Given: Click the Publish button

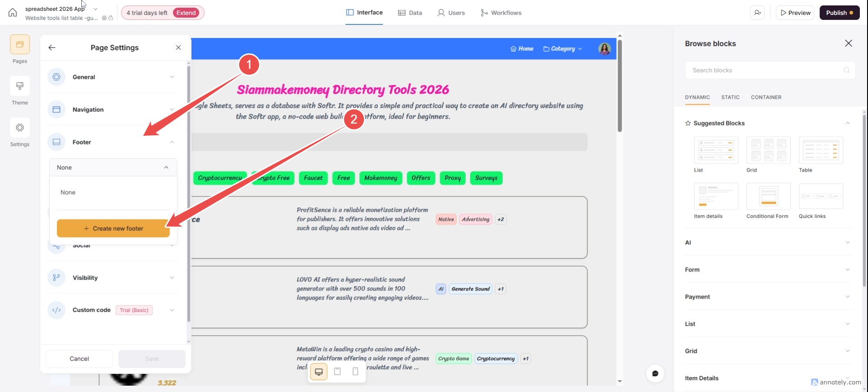Looking at the screenshot, I should click(x=839, y=13).
